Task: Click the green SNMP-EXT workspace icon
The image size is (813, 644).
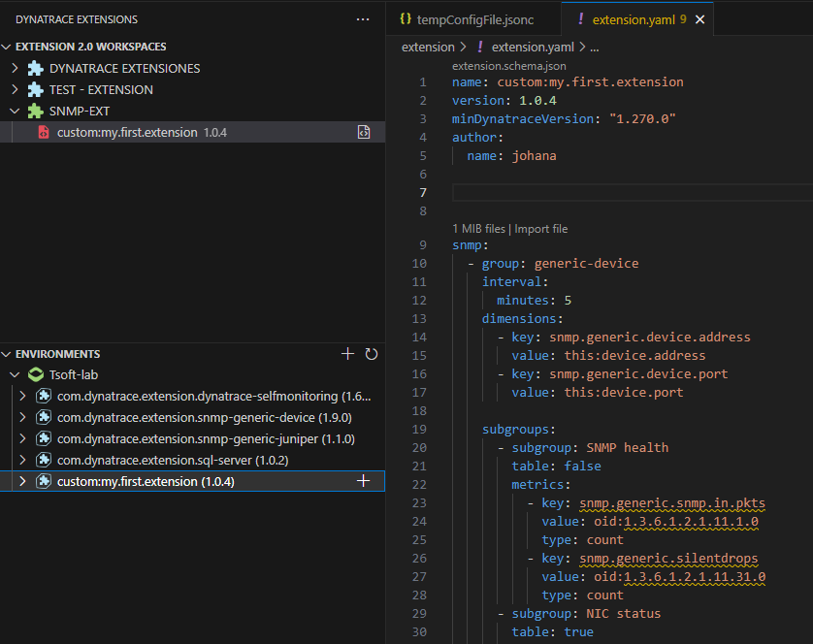Action: pos(36,111)
